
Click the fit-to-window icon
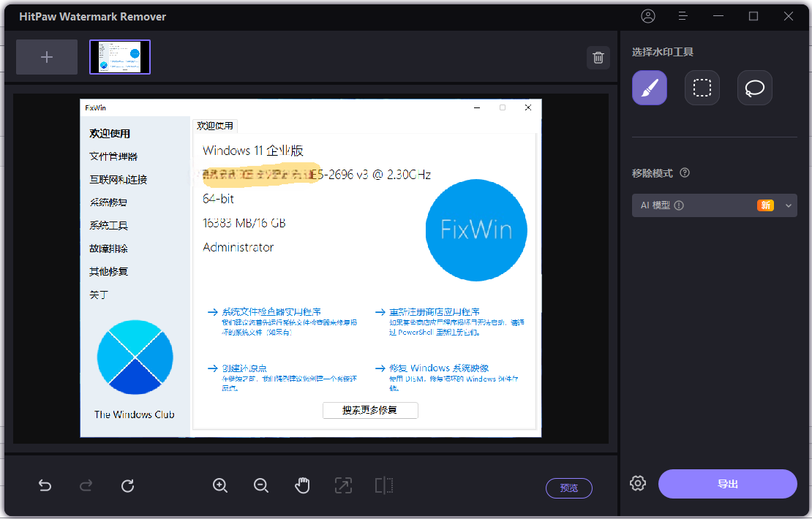pos(343,485)
